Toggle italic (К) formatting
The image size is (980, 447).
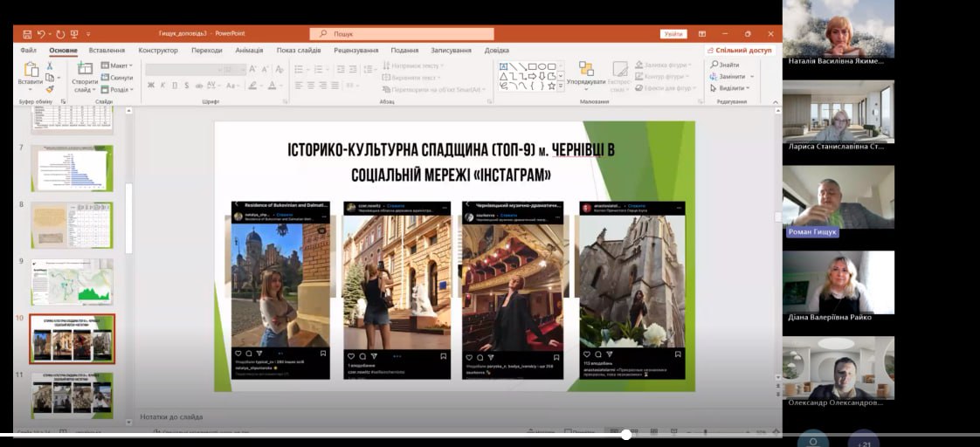pyautogui.click(x=163, y=86)
